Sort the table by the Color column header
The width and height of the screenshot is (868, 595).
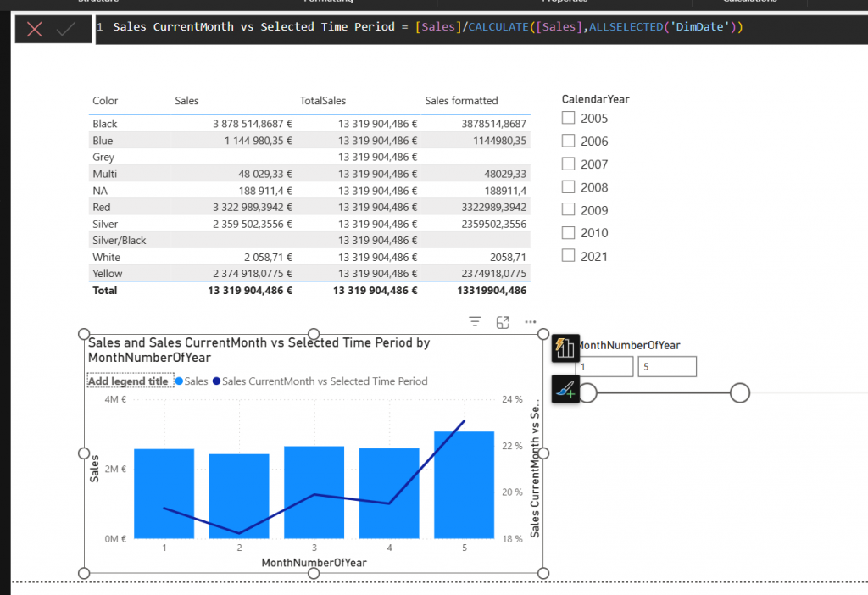(105, 101)
